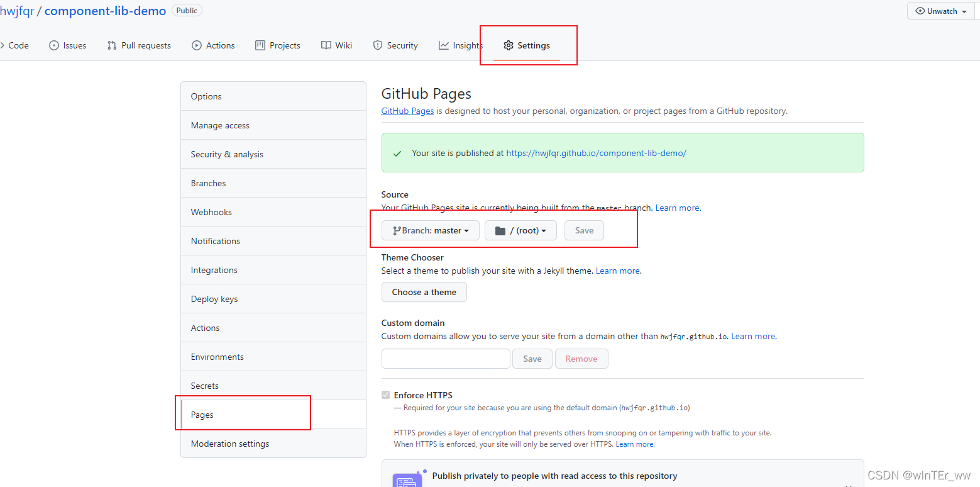Open the Issues tab
Screen dimensions: 980x487
68,45
